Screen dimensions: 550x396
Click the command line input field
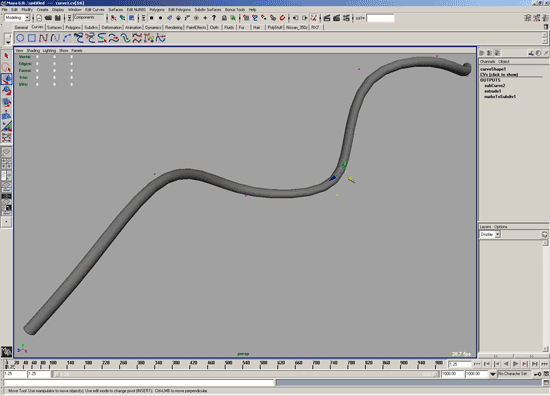(139, 382)
